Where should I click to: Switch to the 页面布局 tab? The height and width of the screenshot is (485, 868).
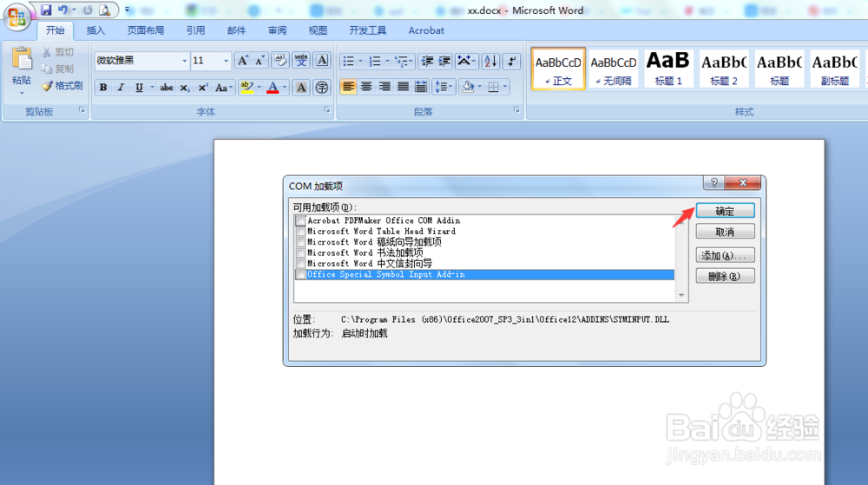(x=146, y=30)
